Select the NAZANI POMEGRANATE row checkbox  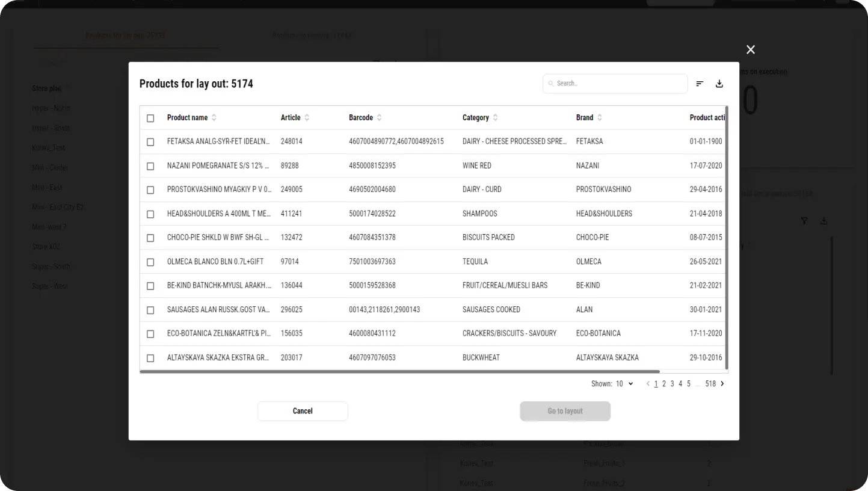point(150,166)
